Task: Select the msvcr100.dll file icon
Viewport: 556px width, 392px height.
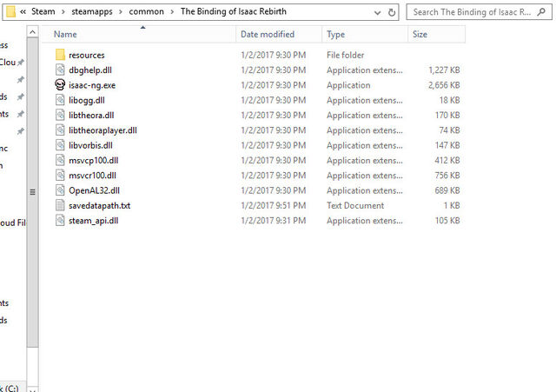Action: [60, 175]
